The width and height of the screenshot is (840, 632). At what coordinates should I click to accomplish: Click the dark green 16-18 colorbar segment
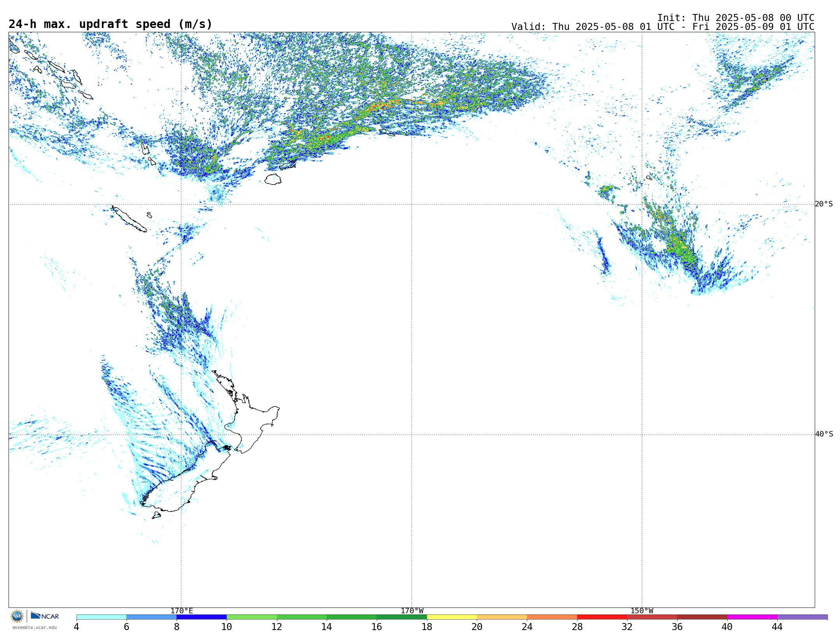tap(402, 617)
